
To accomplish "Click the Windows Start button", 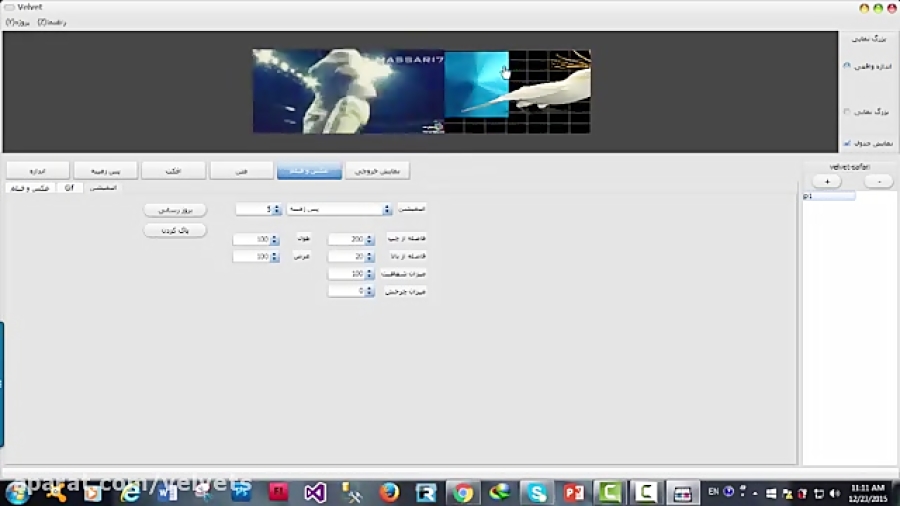I will click(17, 492).
